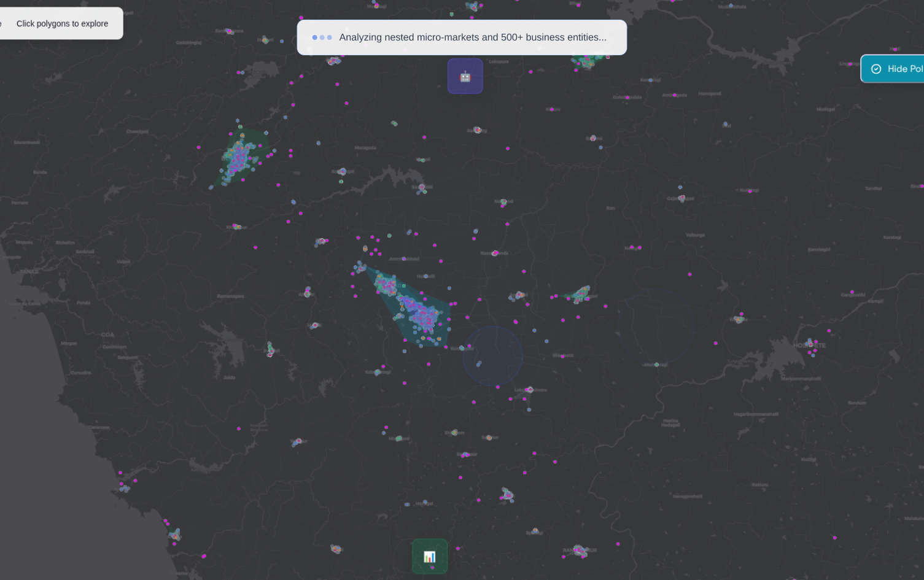Image resolution: width=924 pixels, height=580 pixels.
Task: Click the GOA region label on the map
Action: [107, 335]
